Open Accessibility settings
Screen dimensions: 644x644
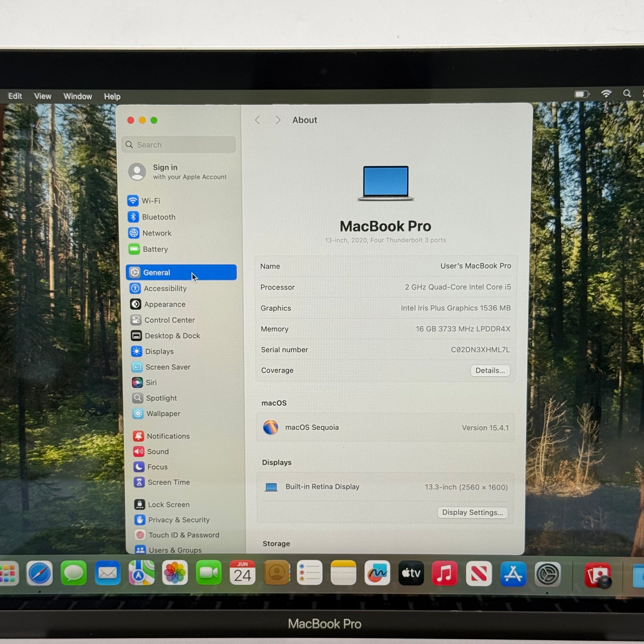tap(159, 288)
